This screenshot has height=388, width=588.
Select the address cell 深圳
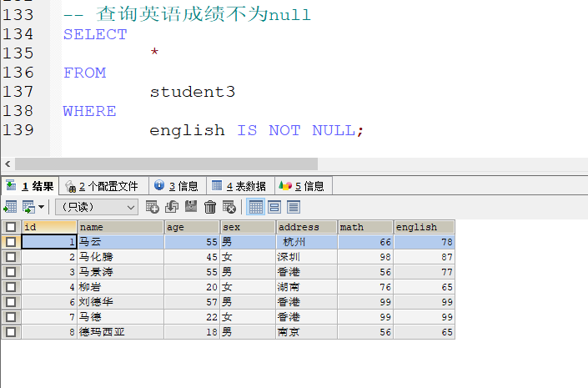(x=307, y=257)
